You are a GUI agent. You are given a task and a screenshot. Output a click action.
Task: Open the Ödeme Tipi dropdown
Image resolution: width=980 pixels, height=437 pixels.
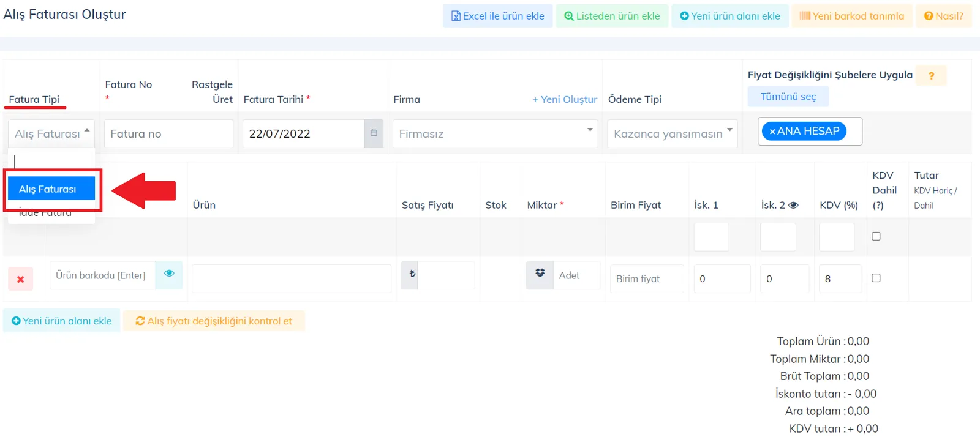pos(673,133)
